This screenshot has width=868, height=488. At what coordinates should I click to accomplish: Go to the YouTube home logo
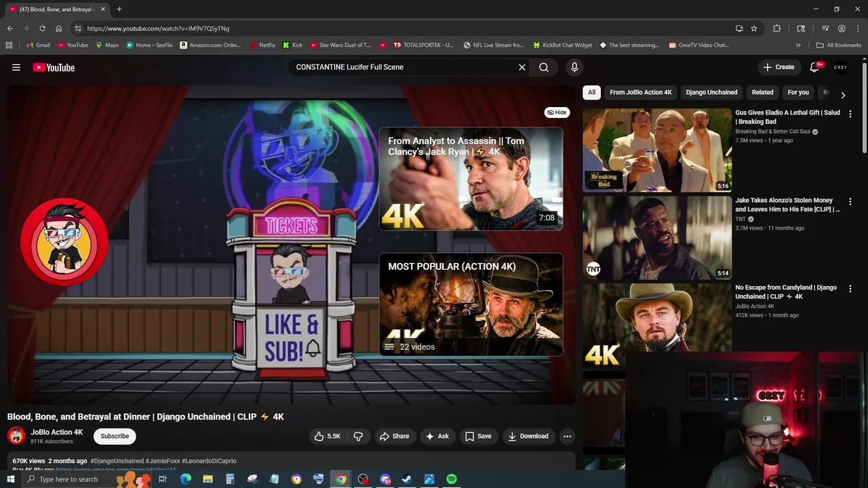(54, 67)
